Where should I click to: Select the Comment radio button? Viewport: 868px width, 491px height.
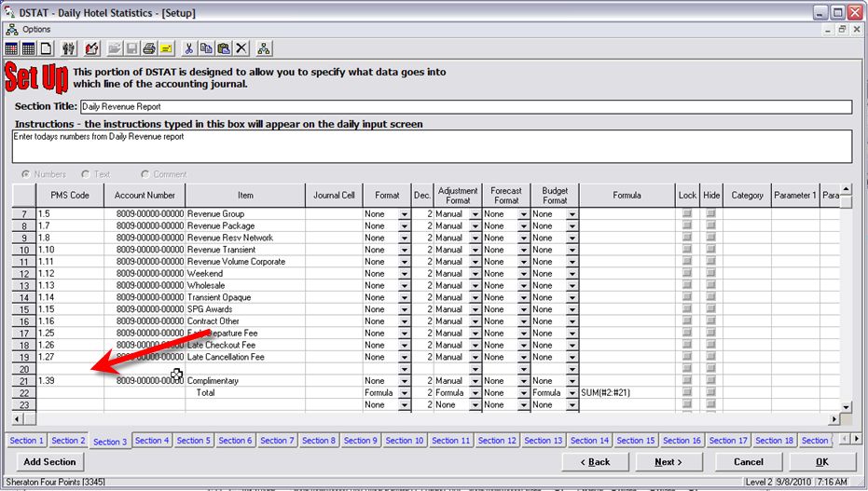tap(145, 174)
